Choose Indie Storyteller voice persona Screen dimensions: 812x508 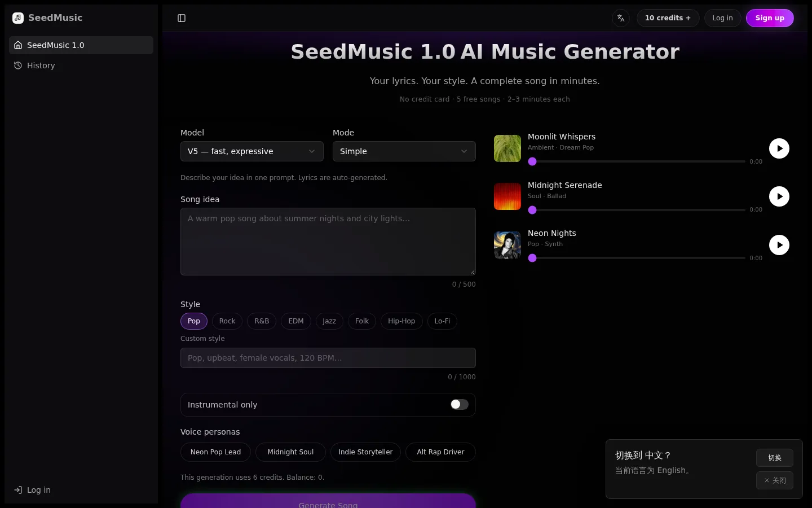click(365, 452)
